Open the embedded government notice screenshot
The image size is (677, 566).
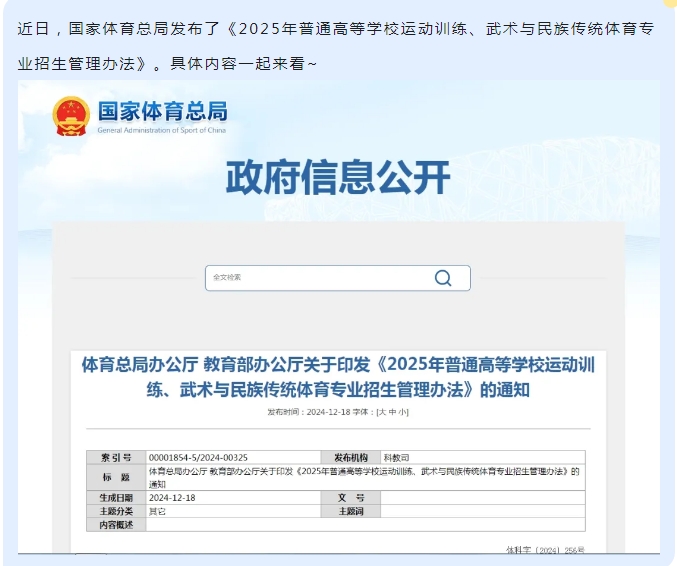pos(338,316)
